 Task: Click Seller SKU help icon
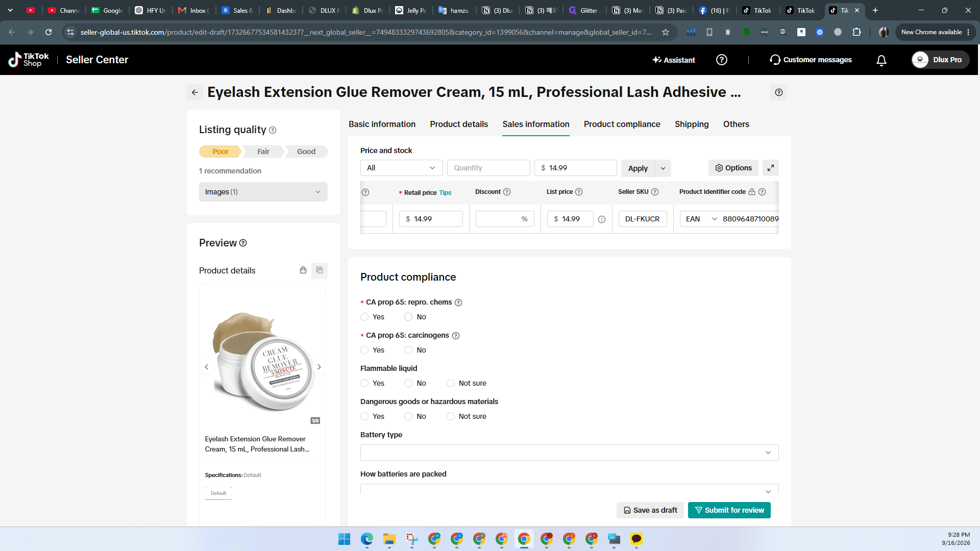[655, 192]
